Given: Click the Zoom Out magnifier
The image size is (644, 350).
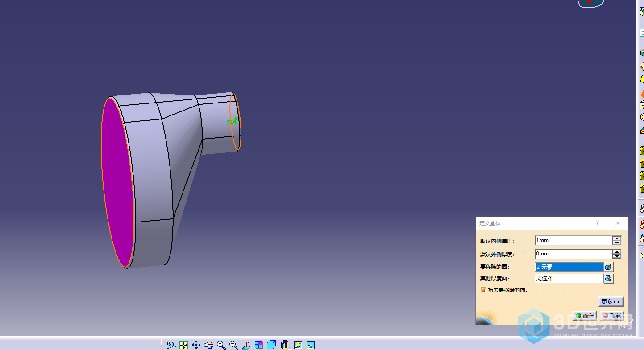Looking at the screenshot, I should (x=233, y=345).
